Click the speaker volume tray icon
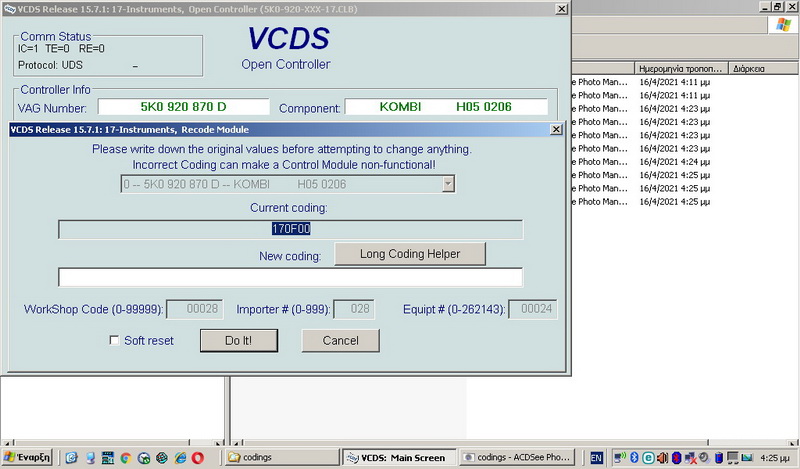 click(x=662, y=457)
